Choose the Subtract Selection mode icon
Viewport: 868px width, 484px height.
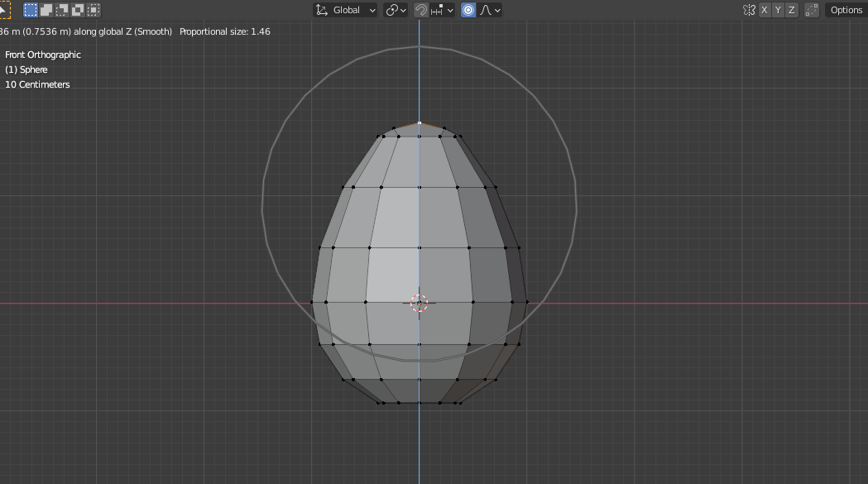point(62,10)
